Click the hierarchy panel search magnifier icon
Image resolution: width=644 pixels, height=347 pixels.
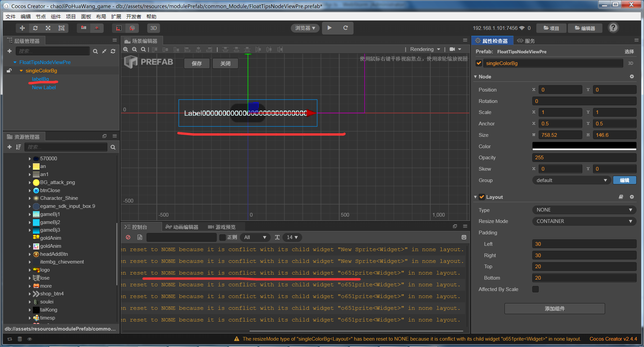pyautogui.click(x=95, y=51)
